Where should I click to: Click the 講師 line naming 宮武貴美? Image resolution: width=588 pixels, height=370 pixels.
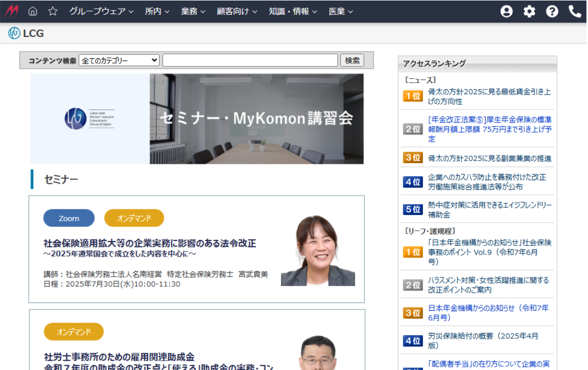pyautogui.click(x=156, y=274)
